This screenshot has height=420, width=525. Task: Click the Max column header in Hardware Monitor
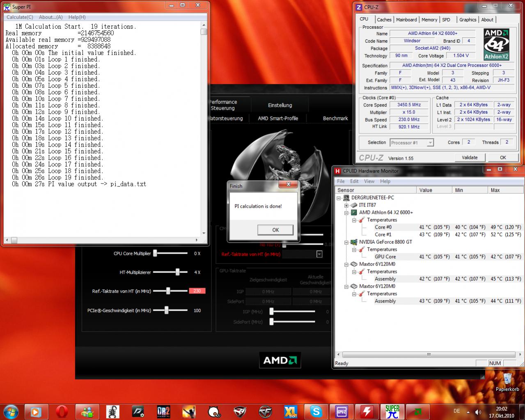[505, 190]
